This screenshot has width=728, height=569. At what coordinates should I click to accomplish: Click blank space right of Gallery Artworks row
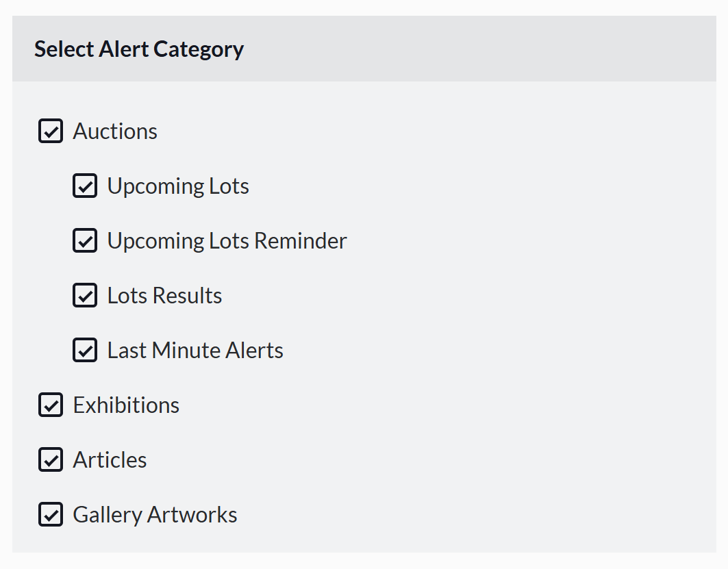[479, 514]
